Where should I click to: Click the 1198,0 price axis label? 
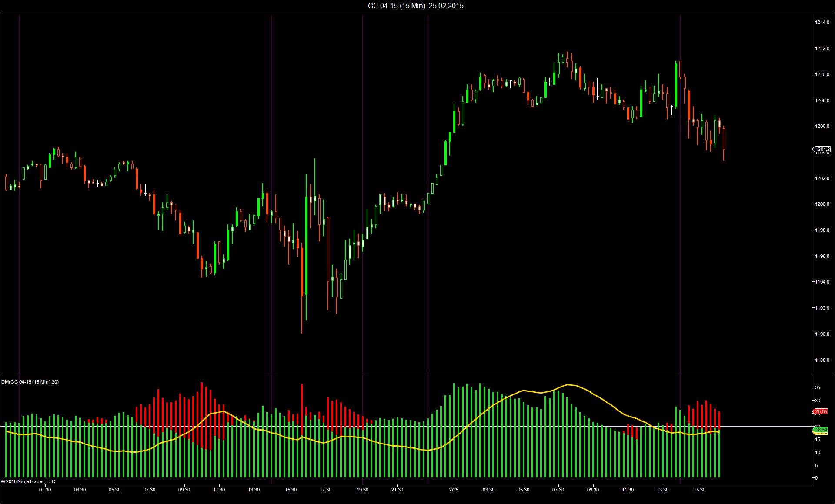coord(822,230)
